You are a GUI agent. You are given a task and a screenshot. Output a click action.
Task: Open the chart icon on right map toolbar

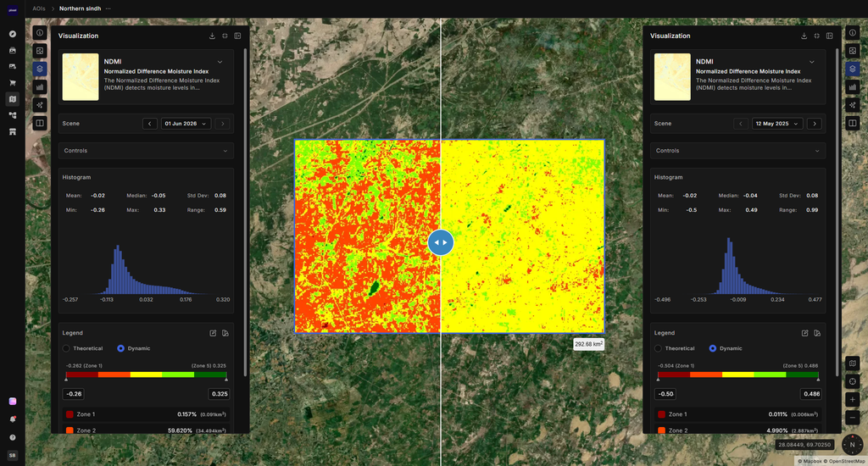(x=853, y=87)
